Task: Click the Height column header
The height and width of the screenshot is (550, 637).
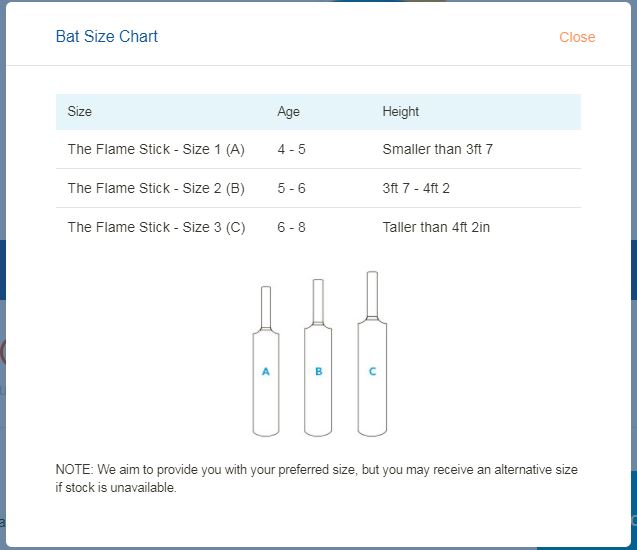Action: point(400,112)
